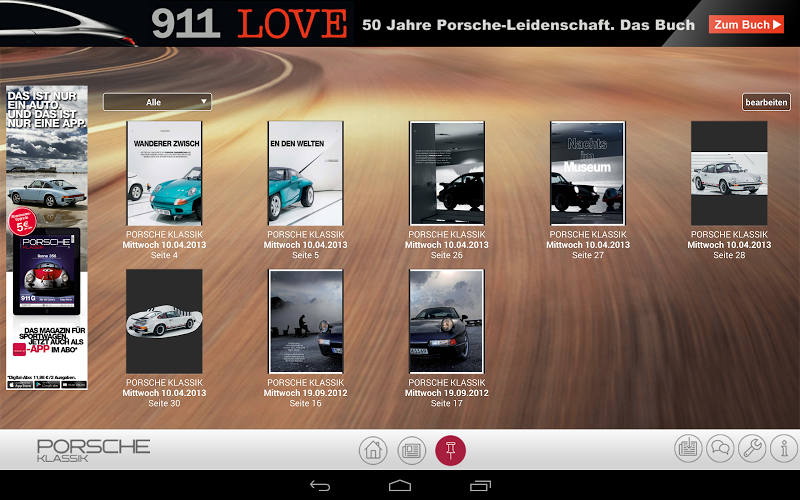The image size is (800, 500).
Task: Click the bearbeiten button
Action: (766, 102)
